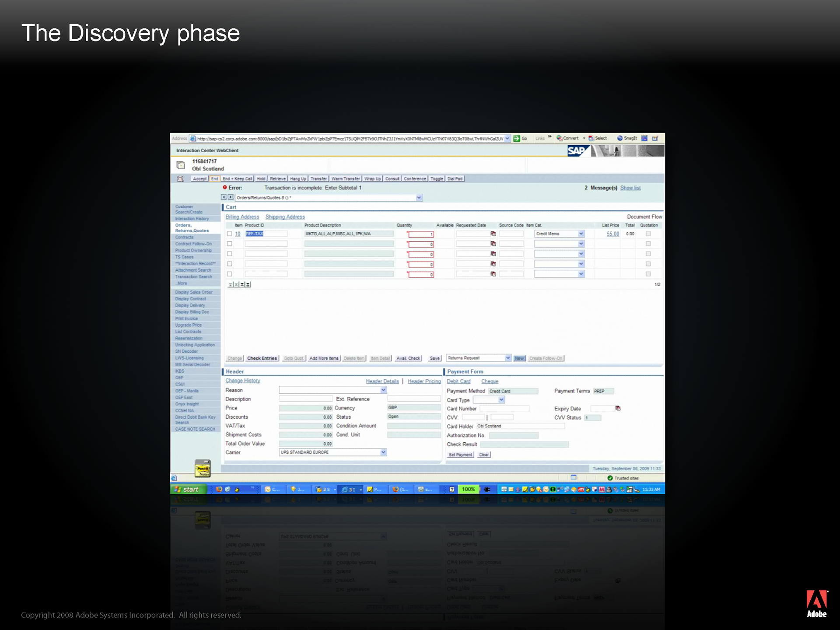Tick the checkbox for item 10

pyautogui.click(x=229, y=234)
